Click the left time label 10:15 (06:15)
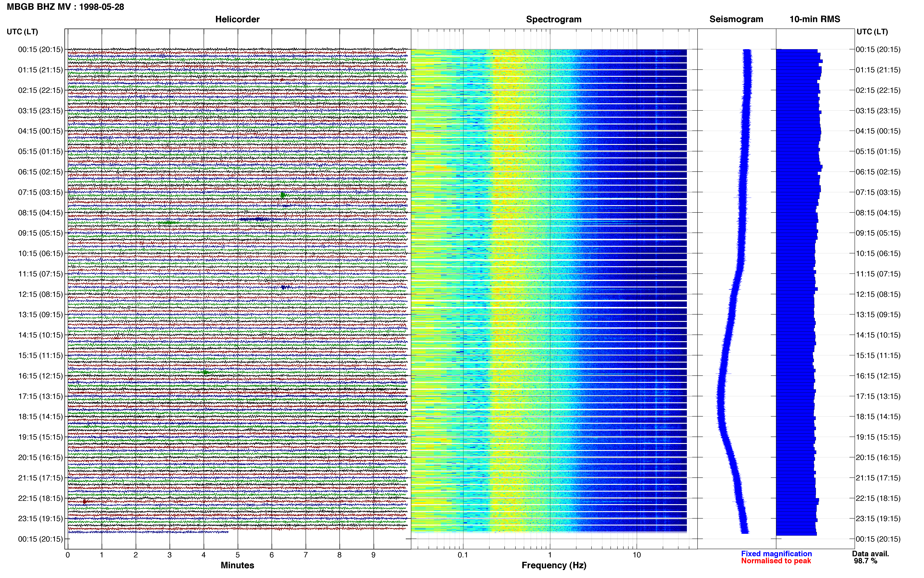Viewport: 924px width, 578px height. pyautogui.click(x=41, y=253)
